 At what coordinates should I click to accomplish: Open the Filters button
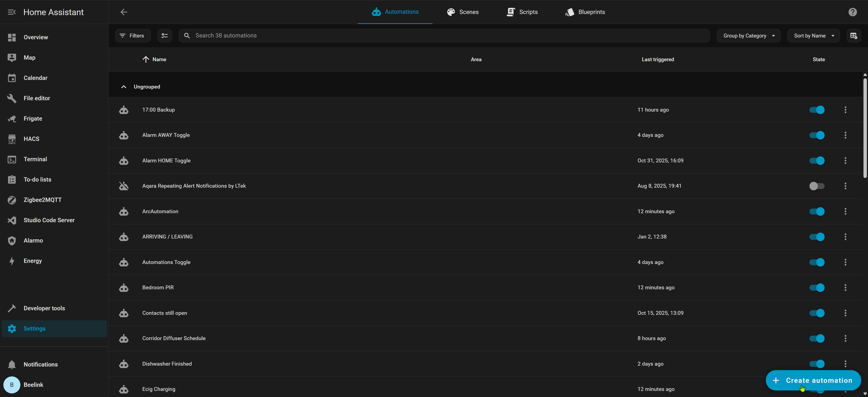coord(132,36)
